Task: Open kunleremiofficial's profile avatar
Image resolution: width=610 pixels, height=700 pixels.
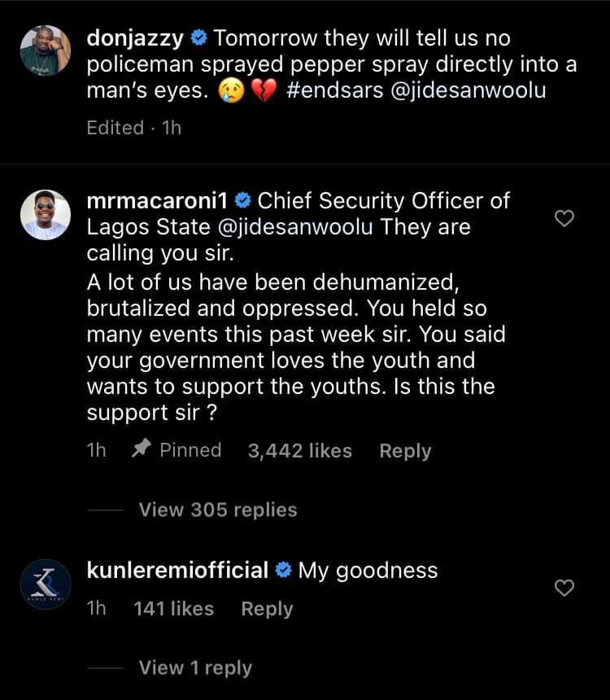Action: [45, 584]
